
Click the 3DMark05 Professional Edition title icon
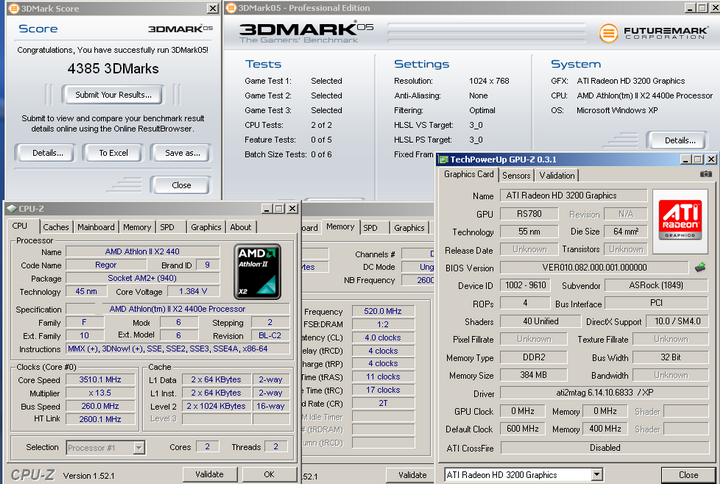[x=231, y=8]
